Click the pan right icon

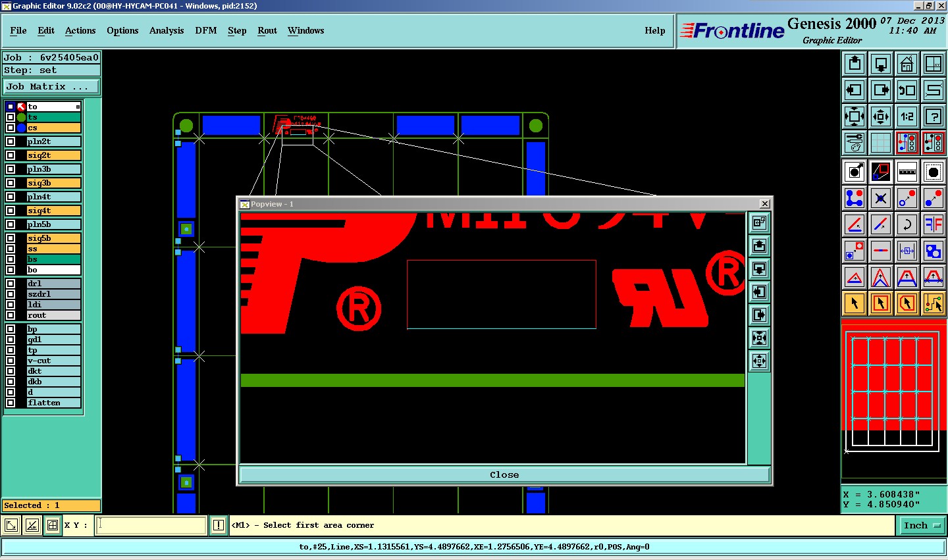pos(881,90)
